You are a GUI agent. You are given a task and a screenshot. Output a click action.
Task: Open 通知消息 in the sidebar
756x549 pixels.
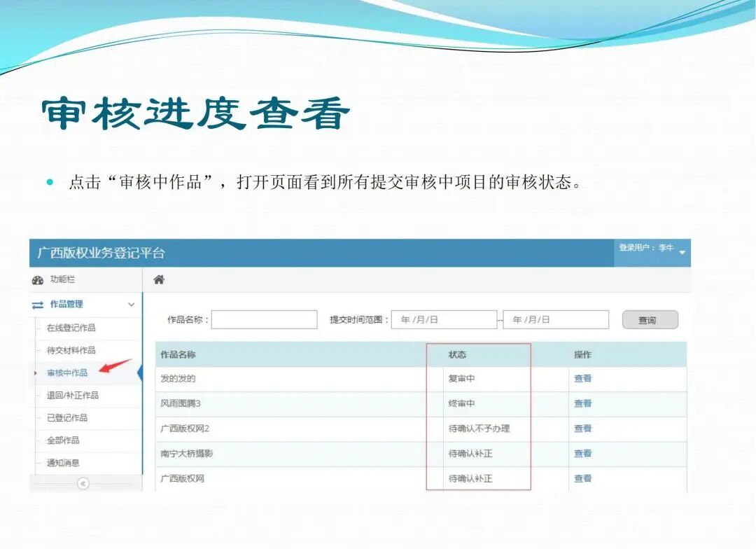[62, 463]
